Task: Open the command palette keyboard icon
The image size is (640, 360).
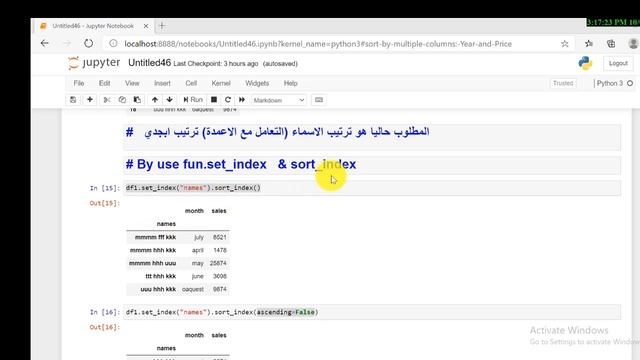Action: pos(319,100)
